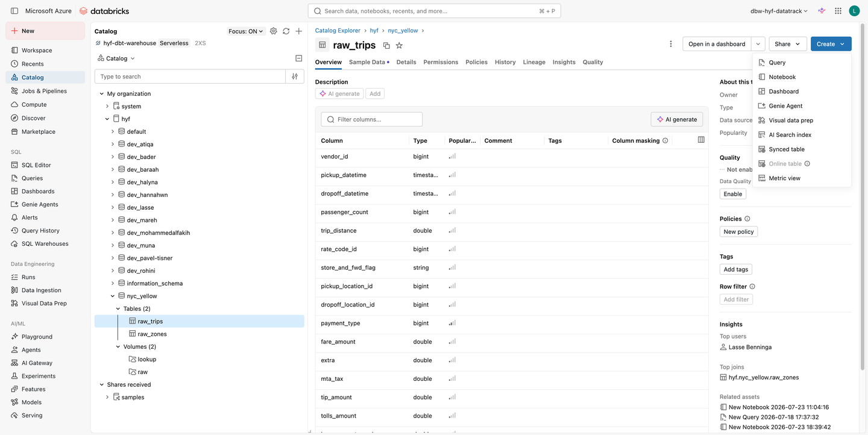Click Open in a dashboard
The height and width of the screenshot is (435, 868).
[717, 44]
